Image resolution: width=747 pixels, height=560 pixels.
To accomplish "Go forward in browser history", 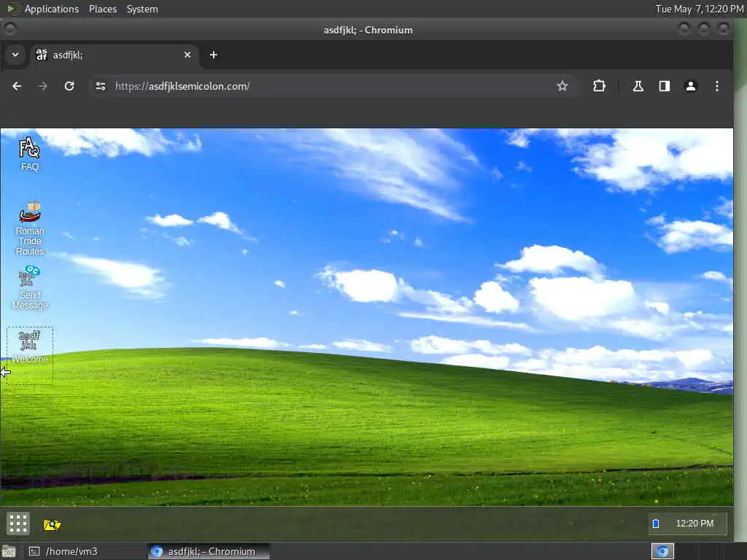I will pyautogui.click(x=42, y=86).
